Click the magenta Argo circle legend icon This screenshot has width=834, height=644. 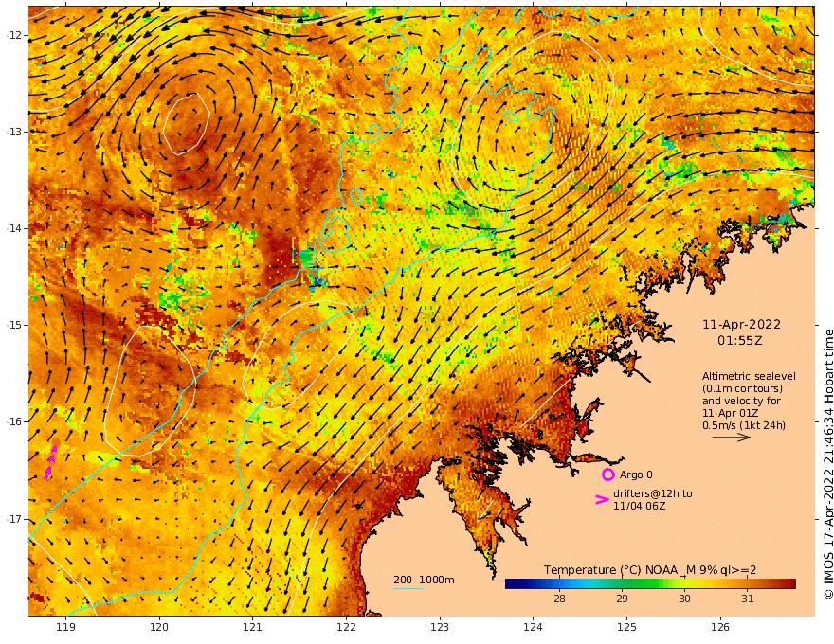tap(608, 474)
